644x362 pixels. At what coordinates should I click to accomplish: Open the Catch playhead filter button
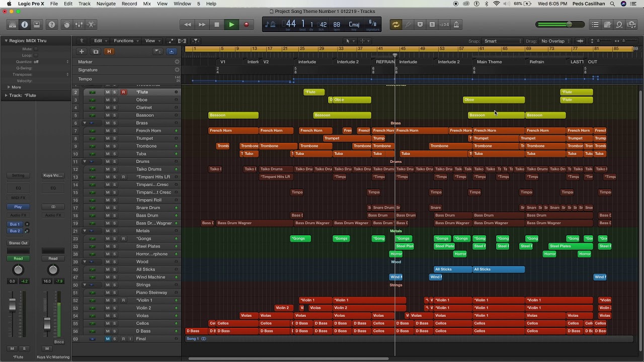[196, 41]
